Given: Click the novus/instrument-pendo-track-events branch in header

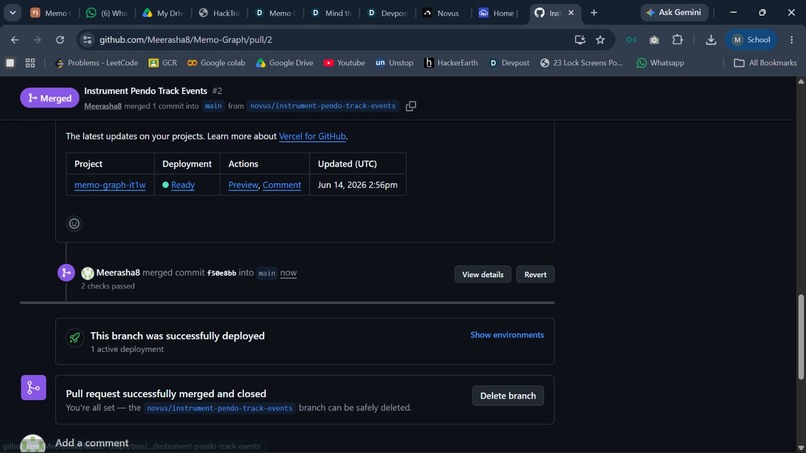Looking at the screenshot, I should [x=323, y=106].
